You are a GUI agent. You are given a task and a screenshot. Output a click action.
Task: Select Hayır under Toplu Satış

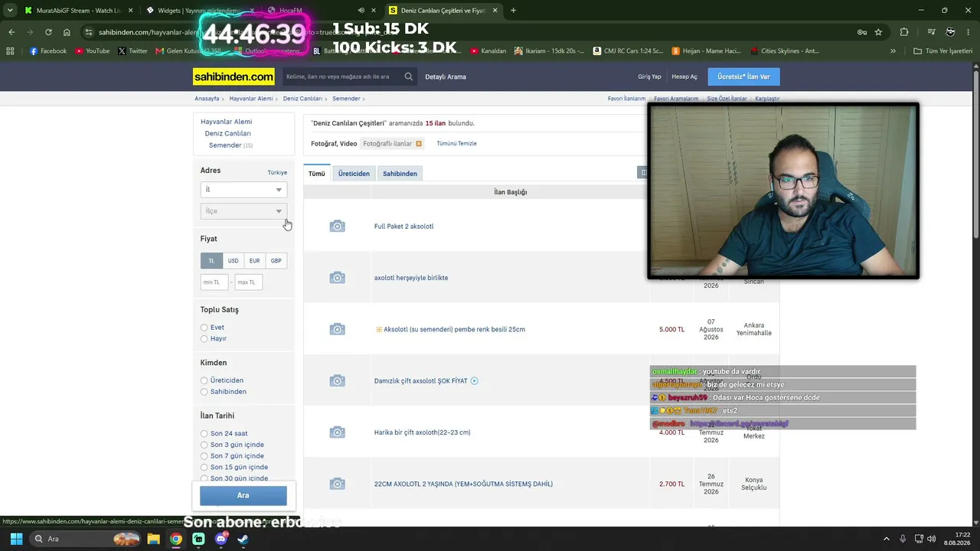tap(204, 338)
